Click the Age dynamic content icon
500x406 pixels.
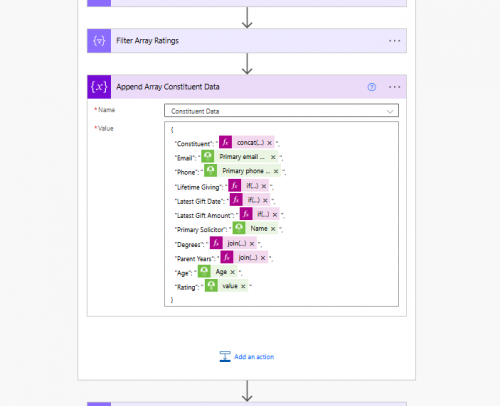[204, 271]
